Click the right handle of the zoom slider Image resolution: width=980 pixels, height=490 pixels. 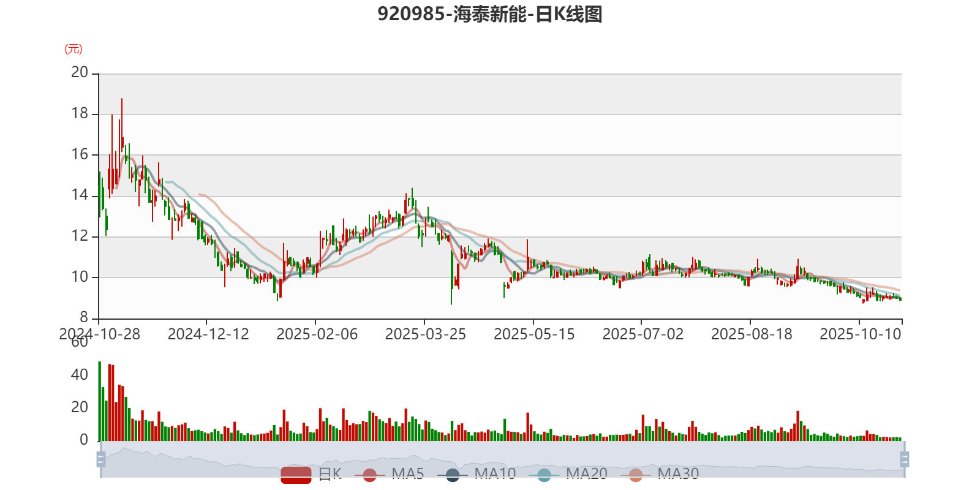click(904, 459)
